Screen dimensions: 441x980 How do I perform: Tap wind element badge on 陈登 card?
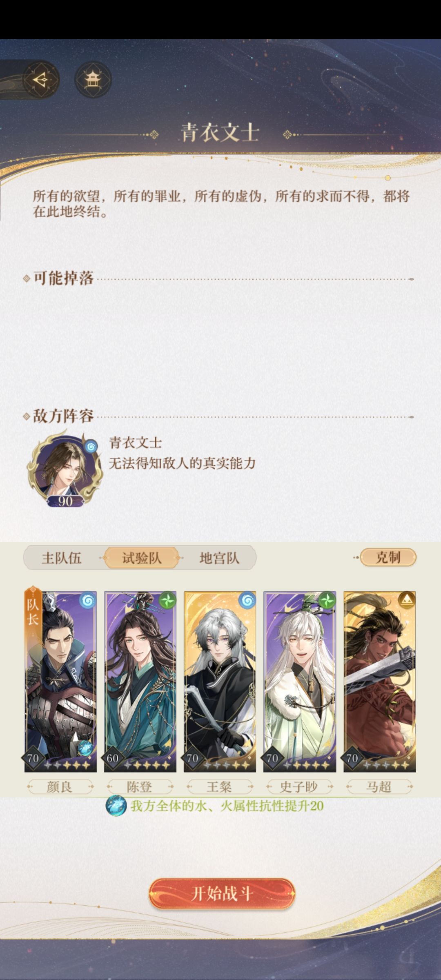(x=167, y=601)
